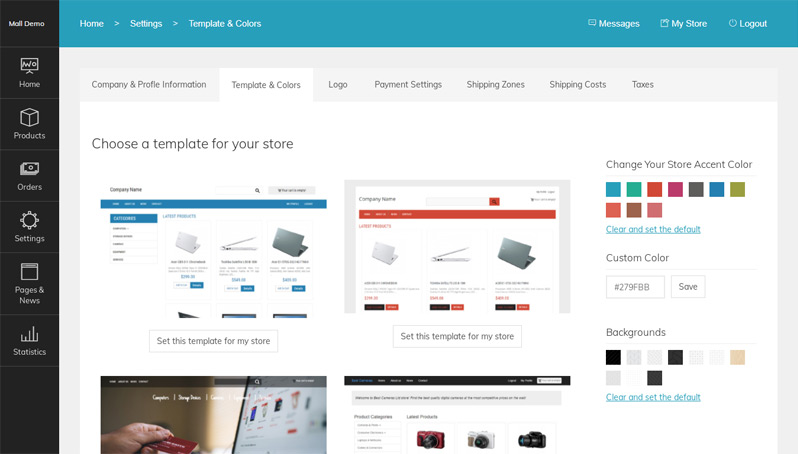Screen dimensions: 798x454
Task: Go to Products in sidebar
Action: pyautogui.click(x=29, y=124)
